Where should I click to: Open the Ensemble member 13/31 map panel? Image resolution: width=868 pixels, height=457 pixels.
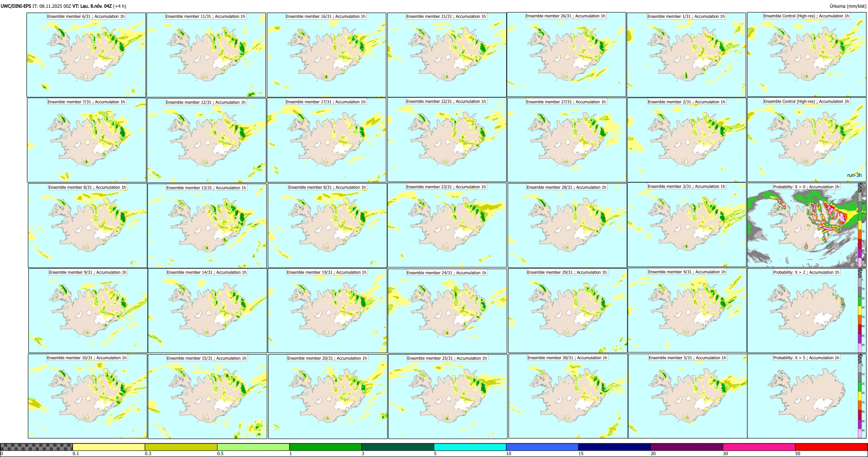pyautogui.click(x=207, y=226)
